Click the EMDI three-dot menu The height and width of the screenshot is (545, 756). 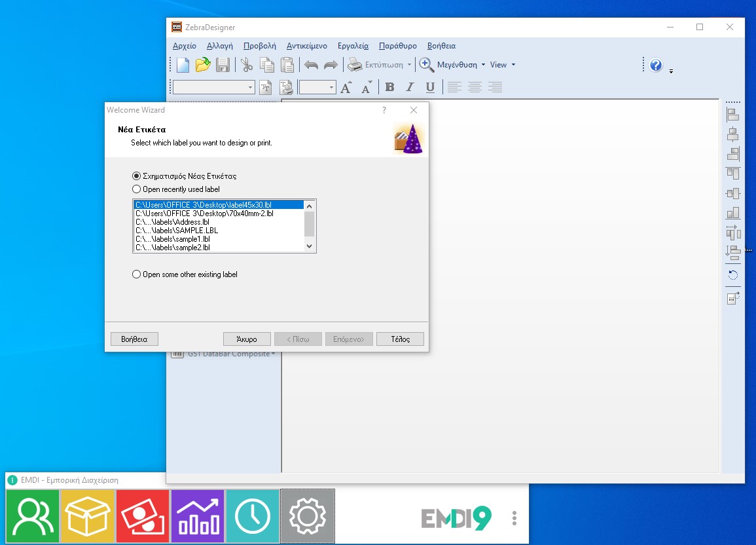pyautogui.click(x=514, y=518)
